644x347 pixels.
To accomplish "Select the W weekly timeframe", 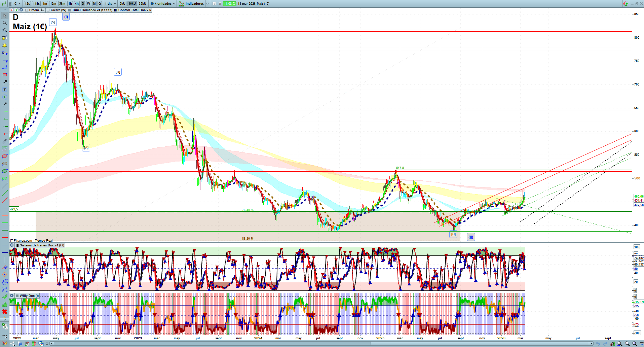I will (x=88, y=4).
